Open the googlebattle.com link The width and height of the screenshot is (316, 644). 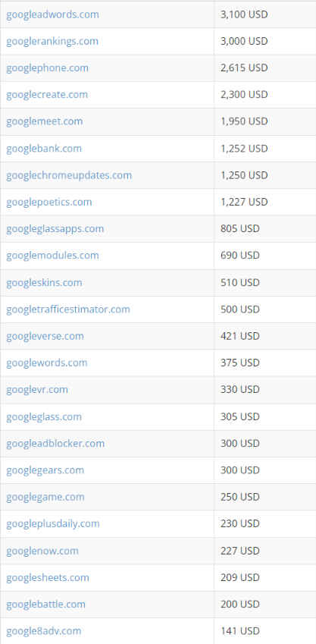(x=46, y=605)
